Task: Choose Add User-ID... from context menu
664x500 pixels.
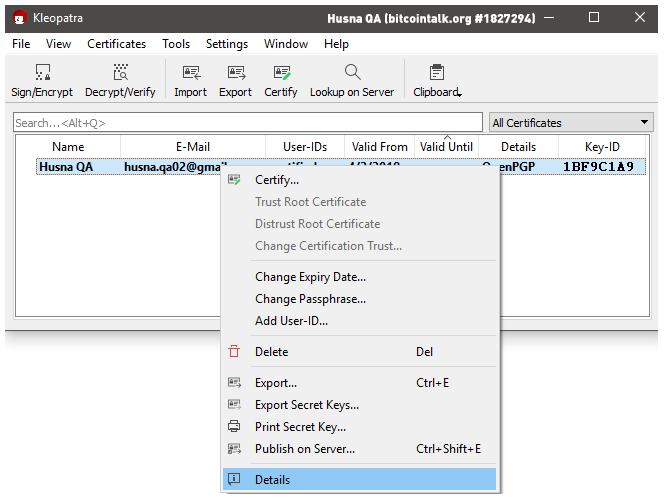Action: [359, 321]
